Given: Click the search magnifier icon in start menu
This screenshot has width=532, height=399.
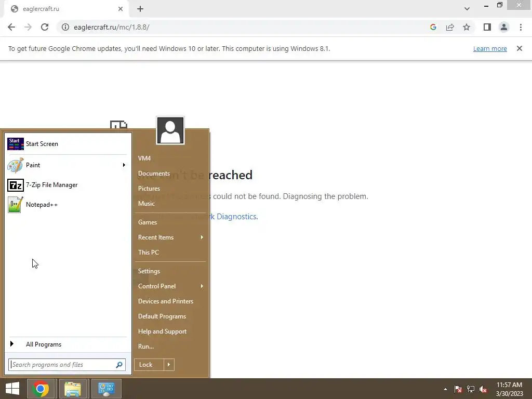Looking at the screenshot, I should tap(119, 365).
